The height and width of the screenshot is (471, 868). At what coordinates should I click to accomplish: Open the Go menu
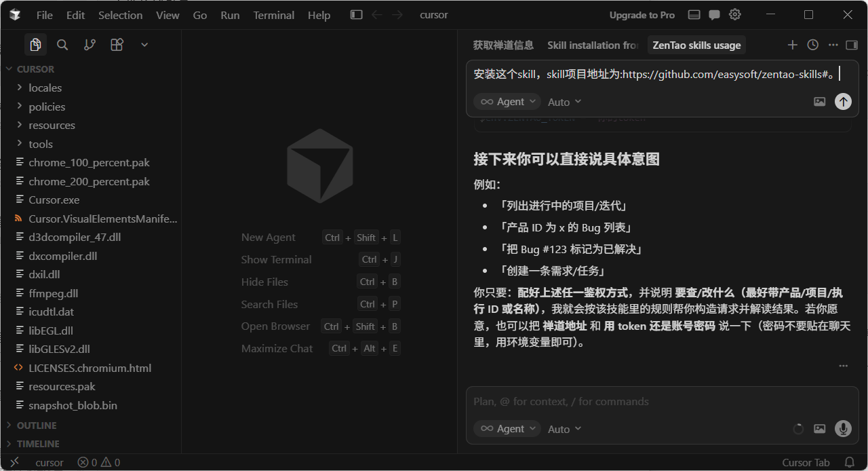200,15
